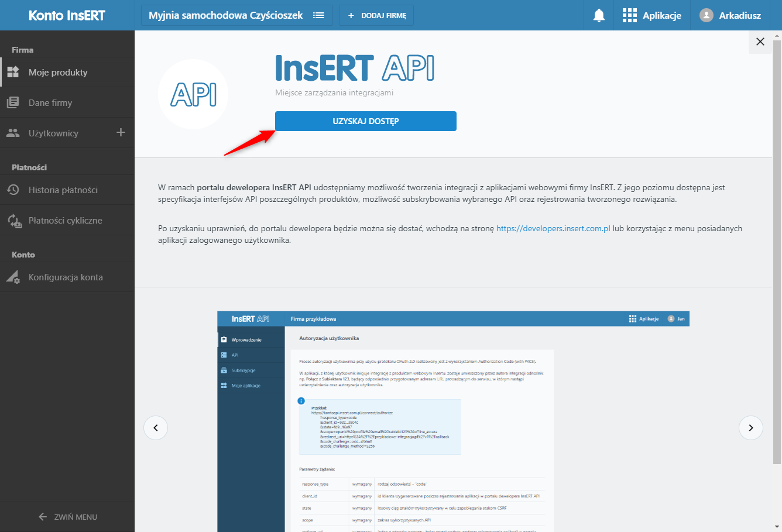Click the Moje produkty icon
782x532 pixels.
click(x=13, y=73)
